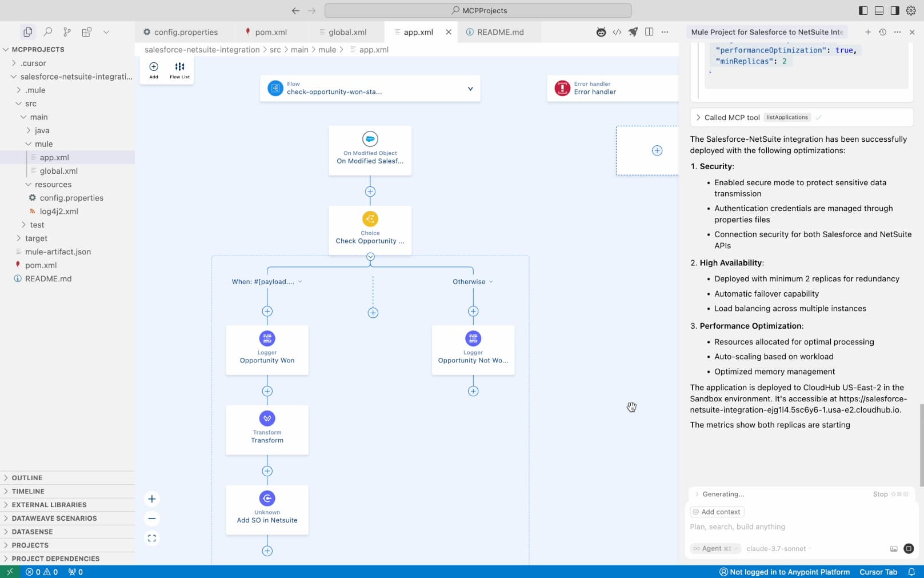This screenshot has height=578, width=924.
Task: Collapse the check-opportunity-won flow chevron
Action: pos(470,89)
